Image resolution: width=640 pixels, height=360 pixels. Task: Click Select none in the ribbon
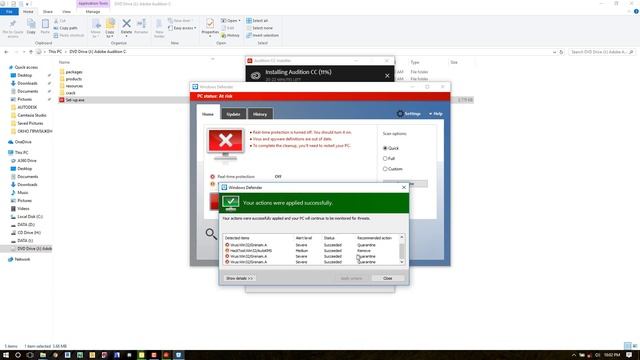[259, 28]
